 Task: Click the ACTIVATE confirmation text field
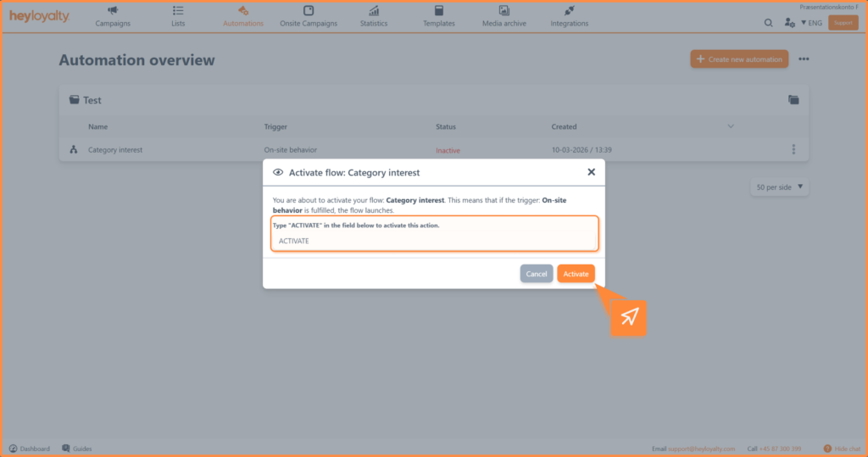[434, 241]
